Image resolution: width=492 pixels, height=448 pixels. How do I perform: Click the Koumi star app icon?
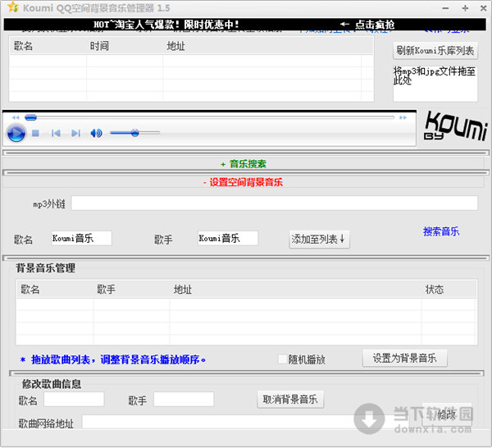12,7
